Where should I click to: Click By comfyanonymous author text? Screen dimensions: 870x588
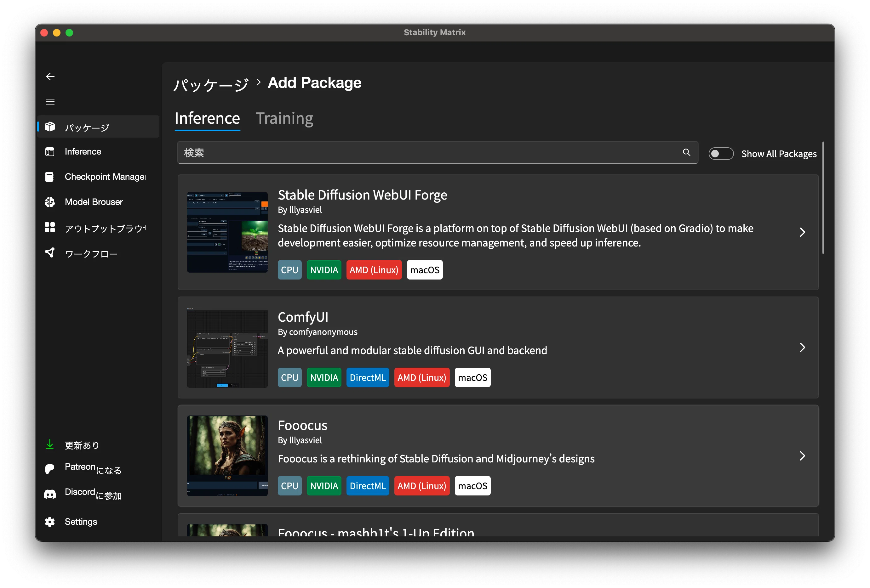[x=318, y=332]
